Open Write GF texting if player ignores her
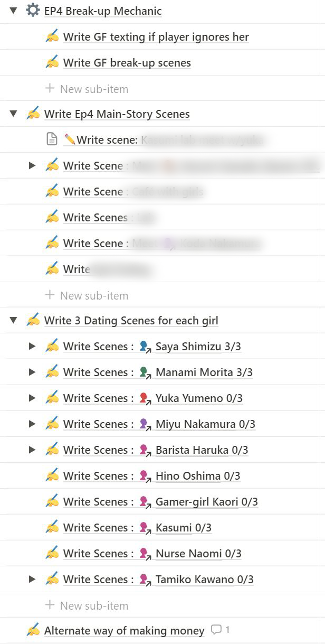The width and height of the screenshot is (325, 644). (x=156, y=37)
